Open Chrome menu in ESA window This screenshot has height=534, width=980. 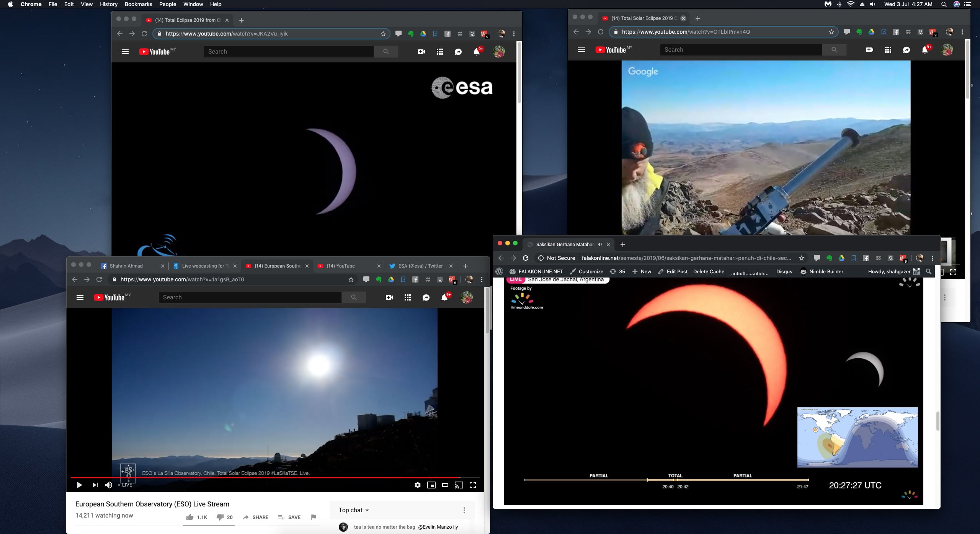click(514, 34)
